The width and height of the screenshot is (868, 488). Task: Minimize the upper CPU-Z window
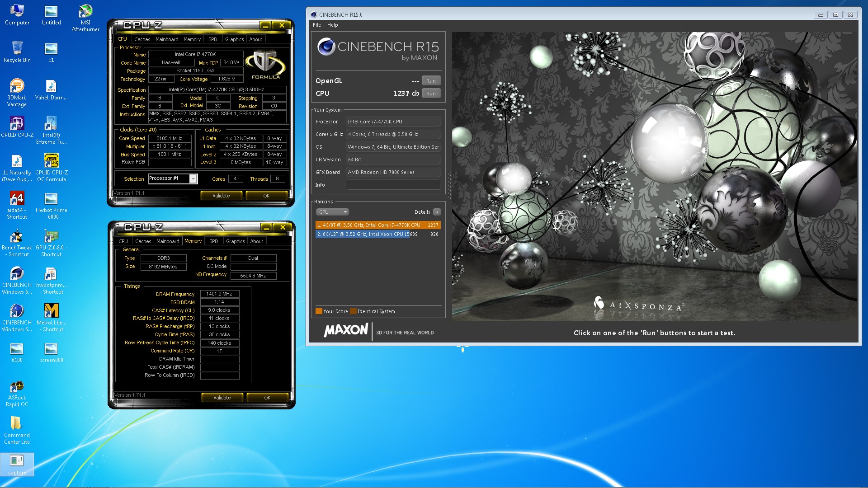coord(265,25)
